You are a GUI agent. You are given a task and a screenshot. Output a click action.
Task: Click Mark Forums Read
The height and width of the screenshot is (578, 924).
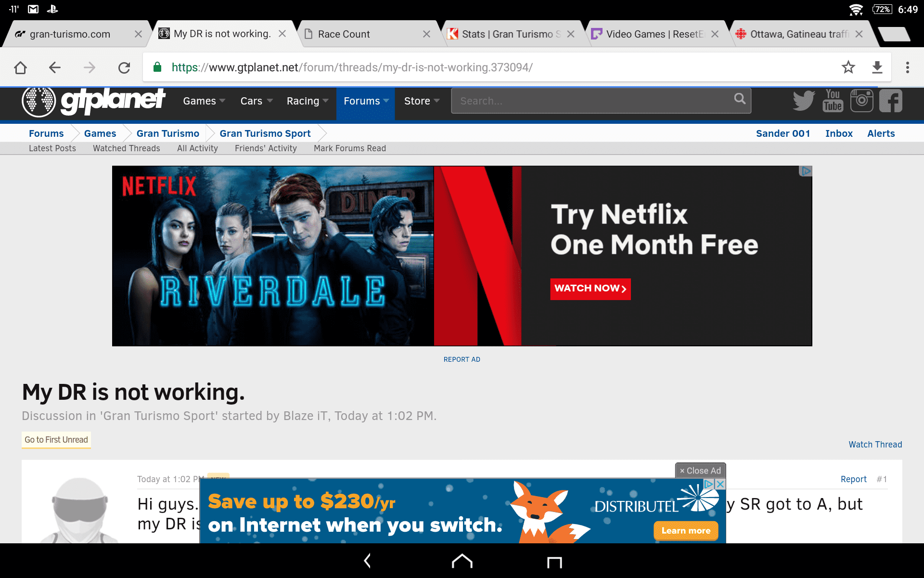pyautogui.click(x=350, y=148)
